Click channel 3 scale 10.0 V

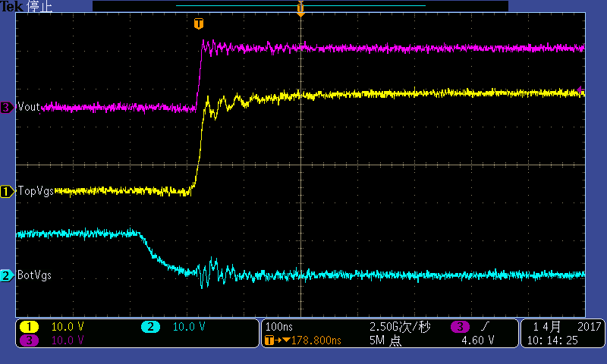click(68, 340)
